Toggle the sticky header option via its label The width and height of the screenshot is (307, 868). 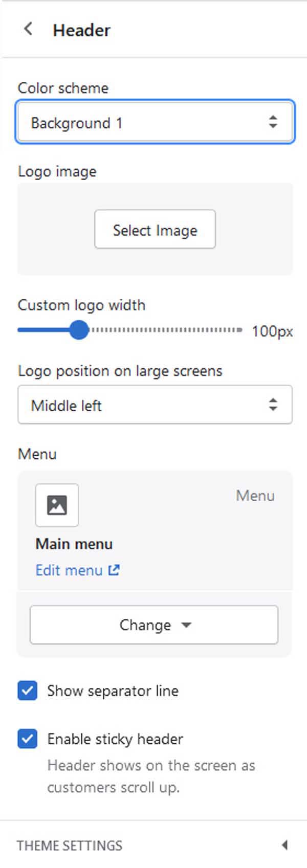point(115,739)
